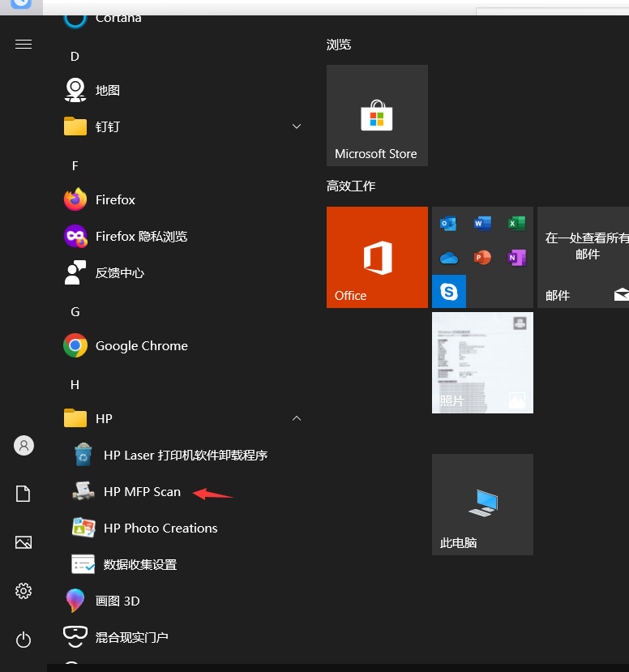
Task: Open the user account icon
Action: point(24,446)
